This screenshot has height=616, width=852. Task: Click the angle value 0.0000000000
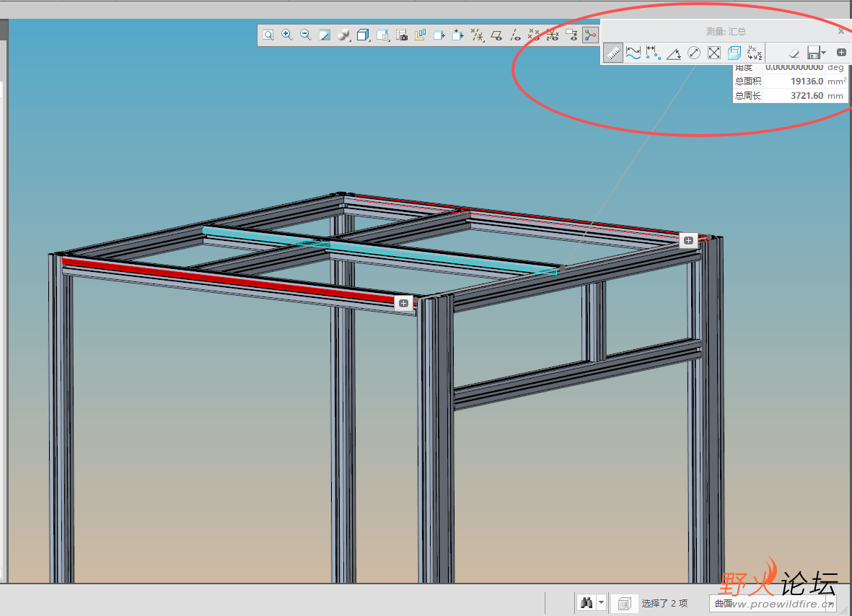[794, 67]
